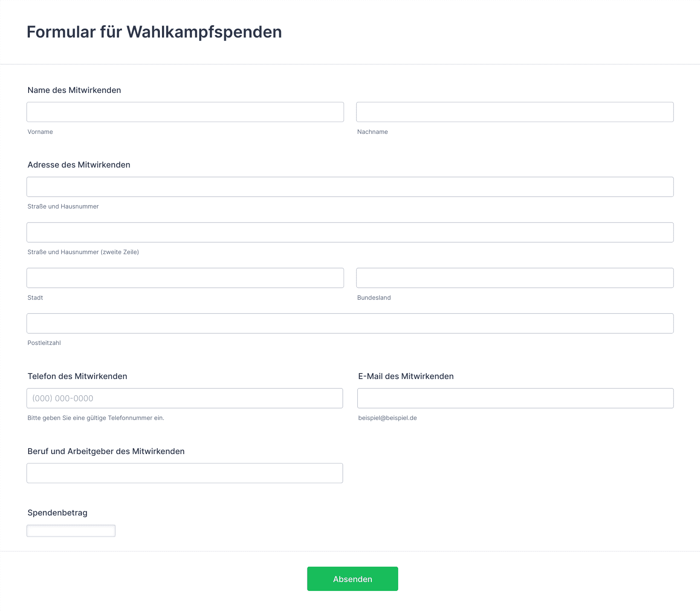Focus the E-Mail des Mitwirkenden field
The height and width of the screenshot is (611, 700).
tap(515, 398)
